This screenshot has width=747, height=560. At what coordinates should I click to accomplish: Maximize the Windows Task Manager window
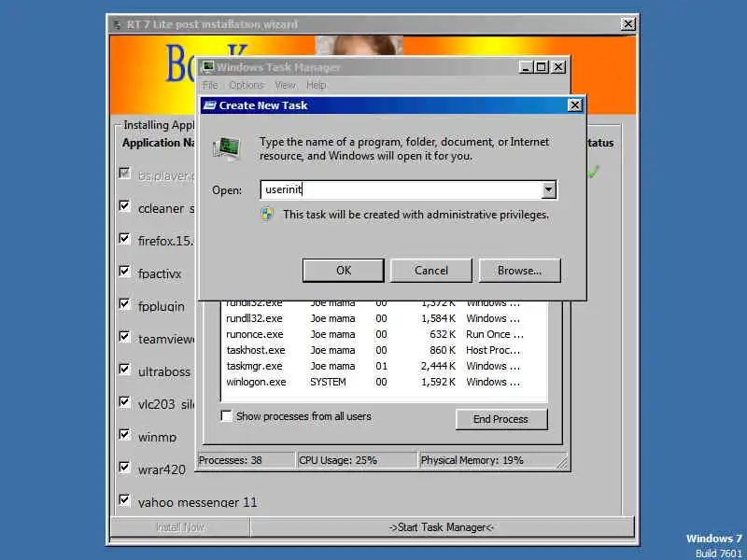coord(542,67)
